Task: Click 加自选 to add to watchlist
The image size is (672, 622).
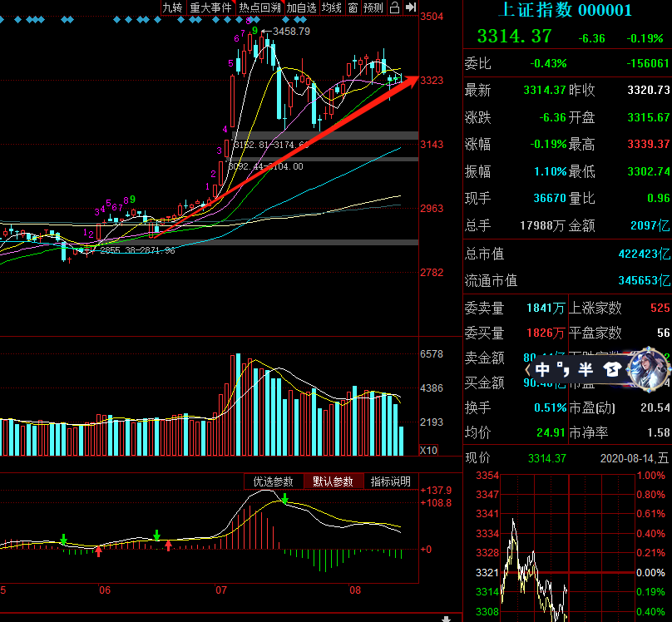Action: pos(302,7)
